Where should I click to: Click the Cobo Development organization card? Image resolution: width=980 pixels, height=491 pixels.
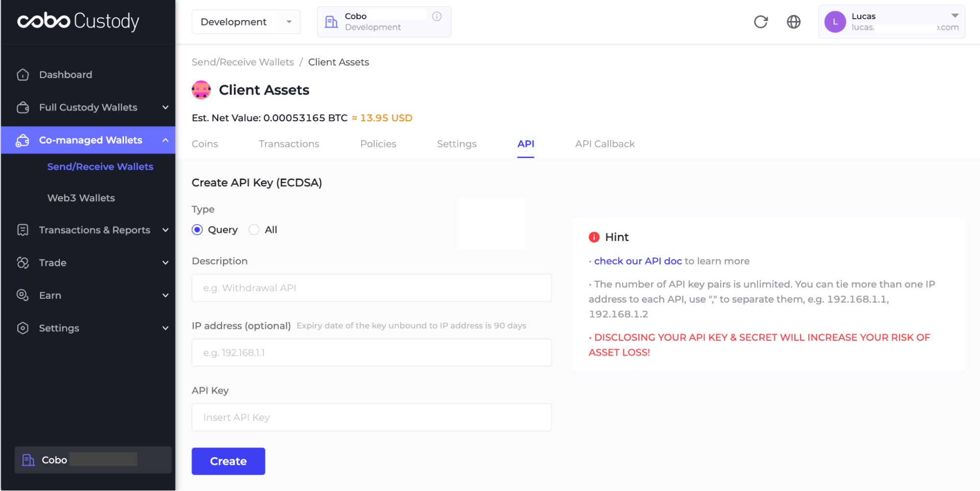point(384,22)
